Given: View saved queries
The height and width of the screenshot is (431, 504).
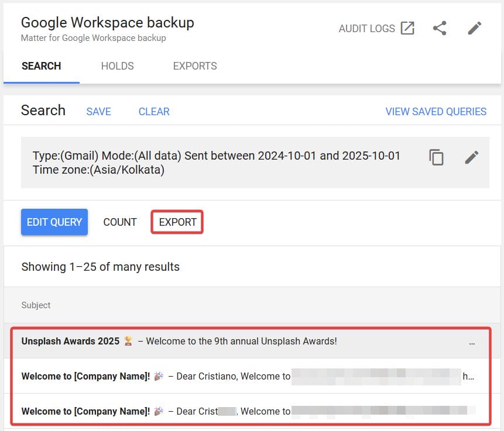Looking at the screenshot, I should (x=436, y=112).
